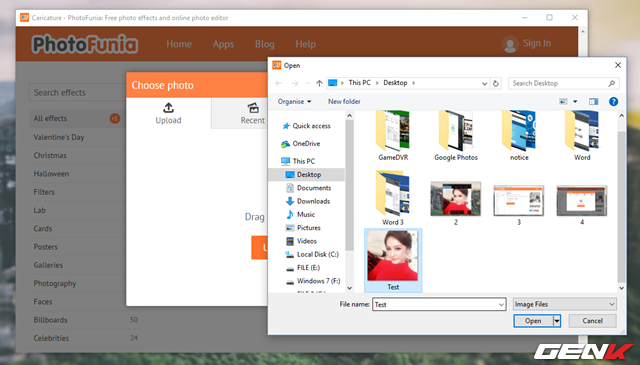This screenshot has height=365, width=640.
Task: Click the Open button
Action: coord(533,321)
